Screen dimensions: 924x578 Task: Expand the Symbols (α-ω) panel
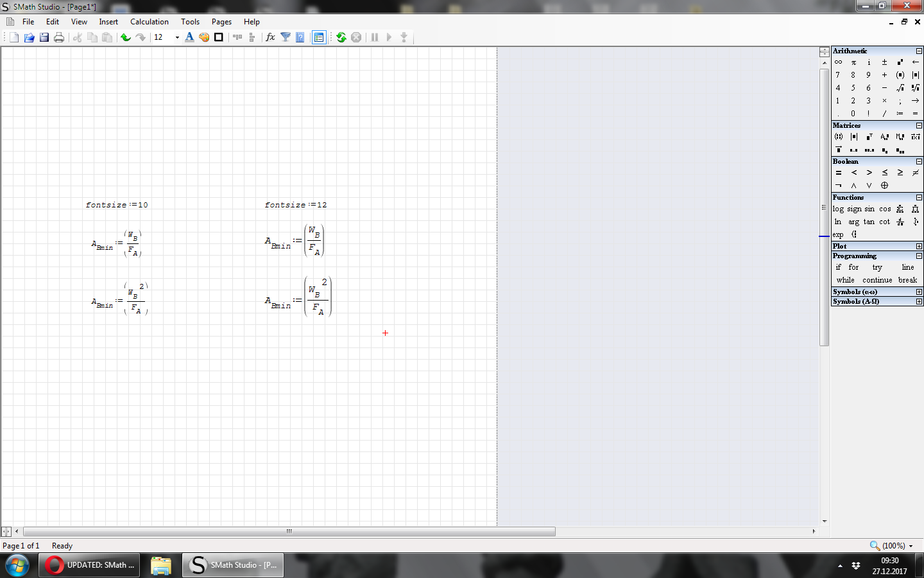coord(919,292)
